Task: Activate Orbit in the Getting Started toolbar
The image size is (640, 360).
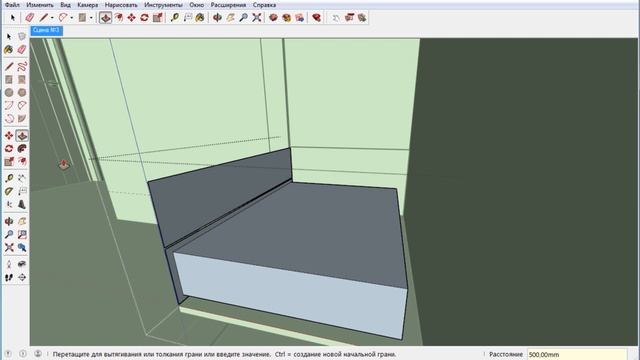Action: (218, 18)
